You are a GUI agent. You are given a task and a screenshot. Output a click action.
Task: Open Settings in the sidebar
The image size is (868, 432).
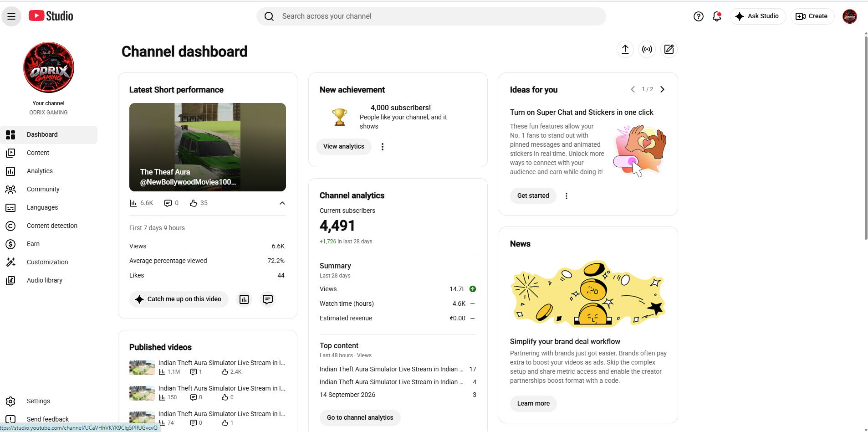[x=49, y=401]
